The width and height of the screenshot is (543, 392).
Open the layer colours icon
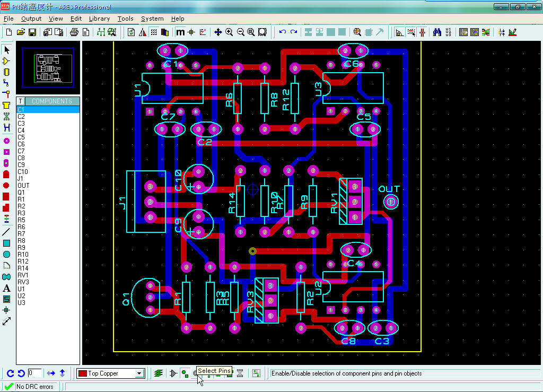pyautogui.click(x=165, y=32)
